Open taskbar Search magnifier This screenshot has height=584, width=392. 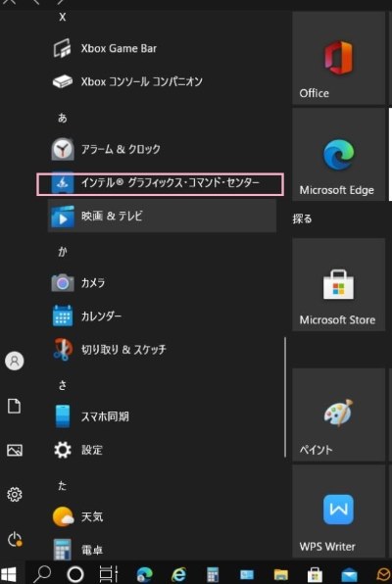[x=42, y=574]
